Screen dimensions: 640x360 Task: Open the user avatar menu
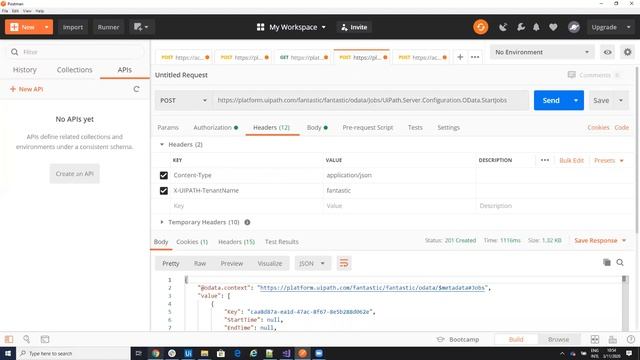coord(573,27)
